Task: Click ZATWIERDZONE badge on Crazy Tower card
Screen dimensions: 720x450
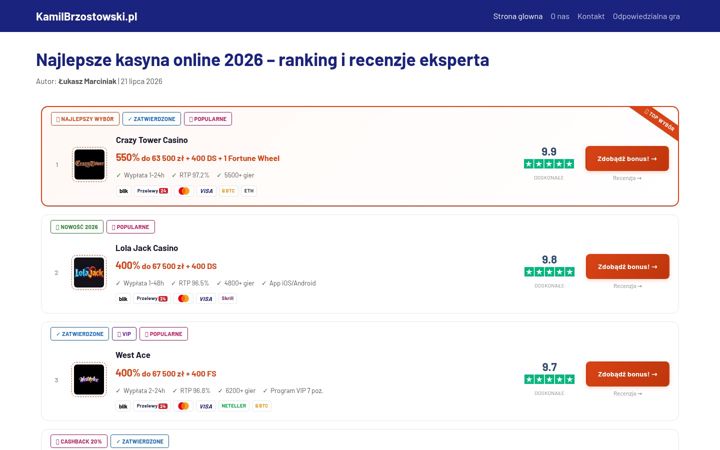Action: coord(152,119)
